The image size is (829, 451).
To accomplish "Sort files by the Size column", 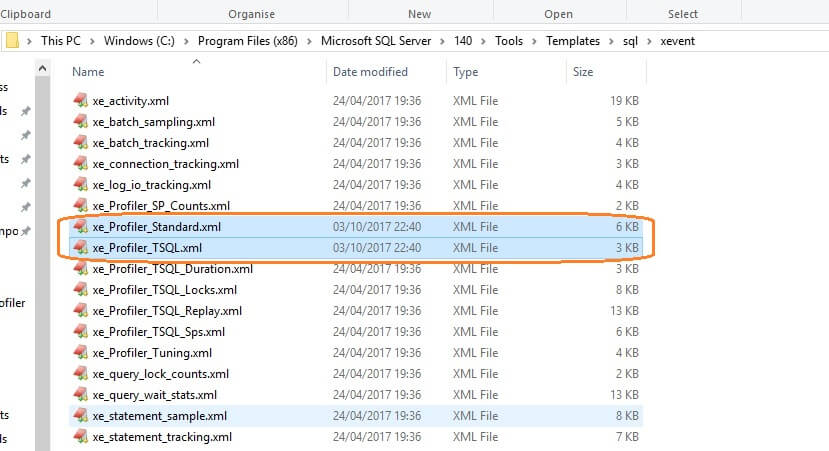I will pyautogui.click(x=582, y=72).
